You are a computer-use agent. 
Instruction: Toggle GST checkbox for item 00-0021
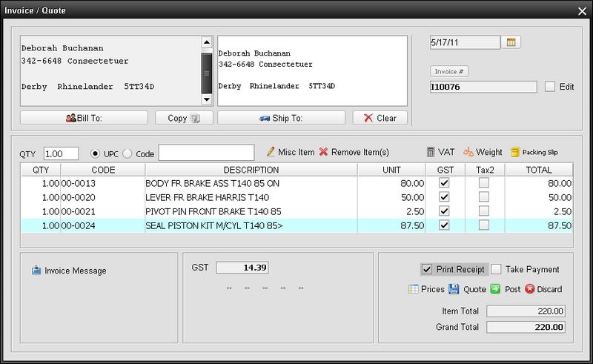[444, 211]
